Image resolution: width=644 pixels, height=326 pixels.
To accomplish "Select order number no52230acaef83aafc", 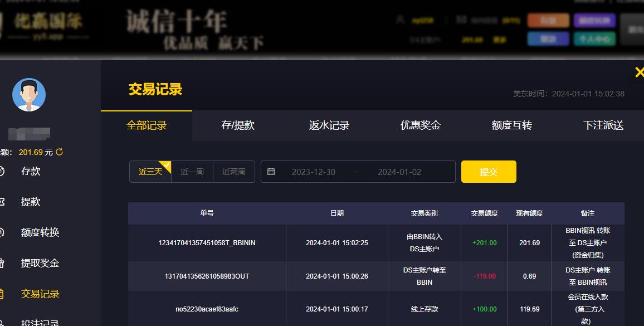I will [x=207, y=309].
